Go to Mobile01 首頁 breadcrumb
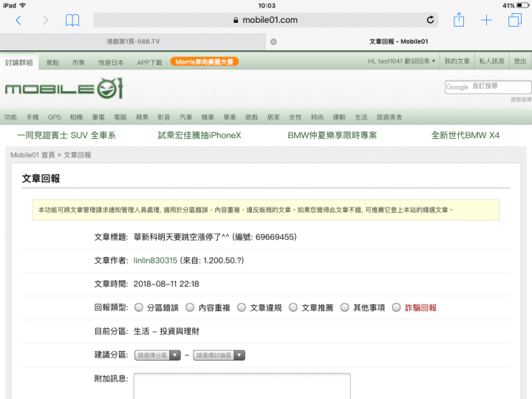The height and width of the screenshot is (399, 532). [33, 155]
